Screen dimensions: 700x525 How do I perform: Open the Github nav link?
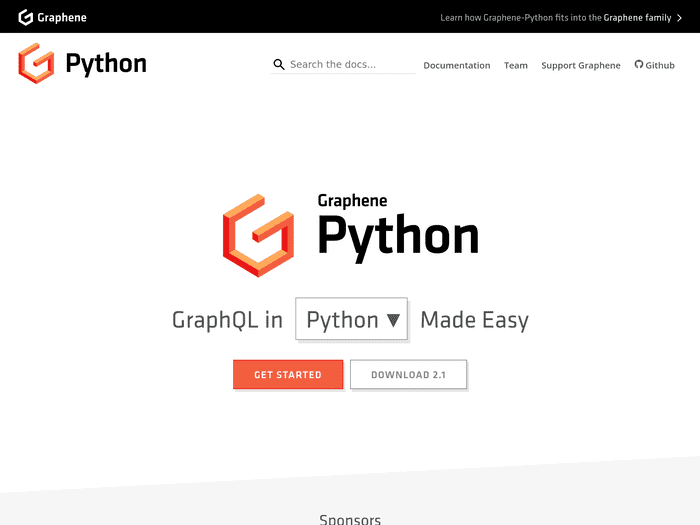click(x=654, y=65)
